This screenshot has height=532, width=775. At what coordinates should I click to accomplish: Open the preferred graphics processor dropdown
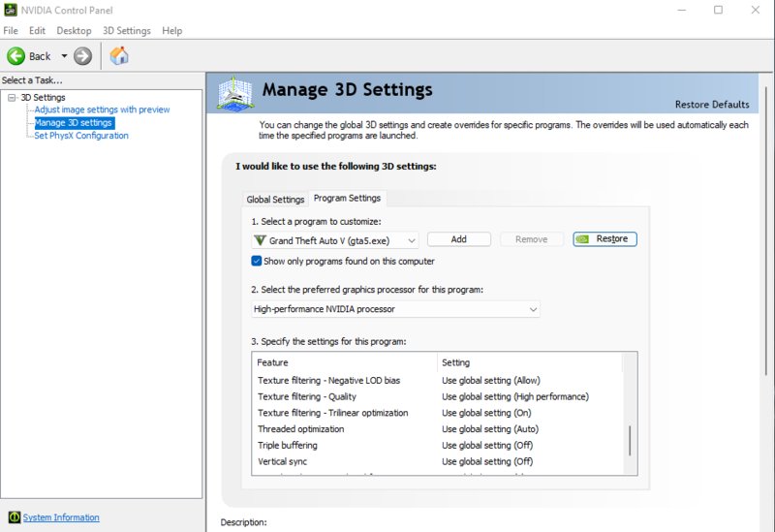(x=395, y=309)
